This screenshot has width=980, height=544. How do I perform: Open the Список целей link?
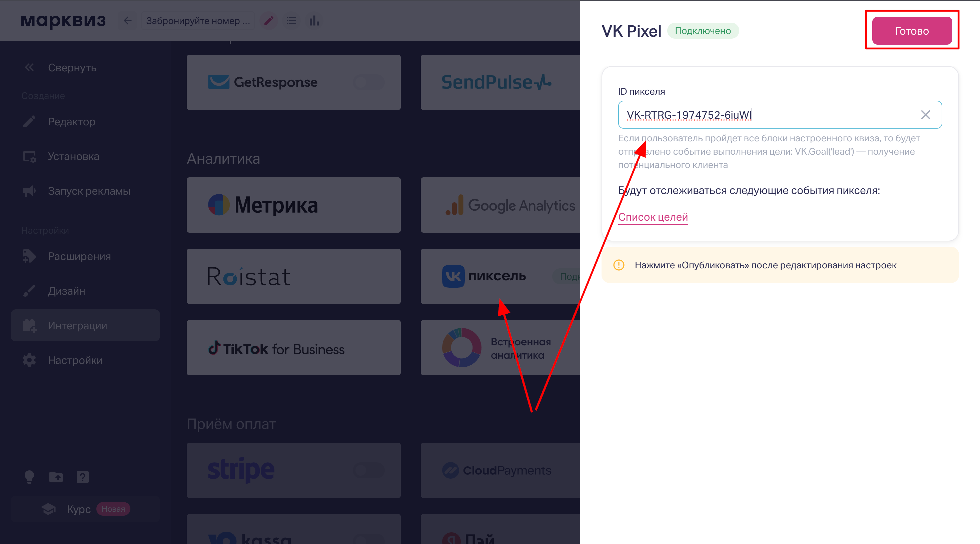(653, 217)
